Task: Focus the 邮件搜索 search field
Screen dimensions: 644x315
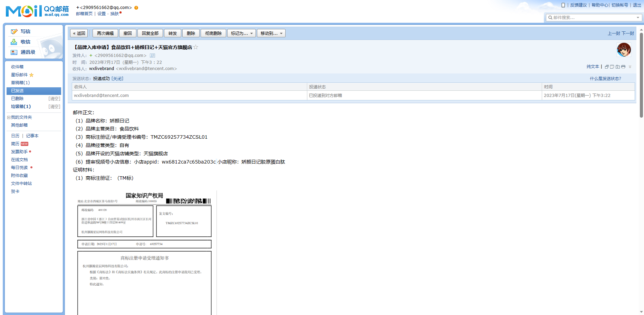Action: click(594, 18)
